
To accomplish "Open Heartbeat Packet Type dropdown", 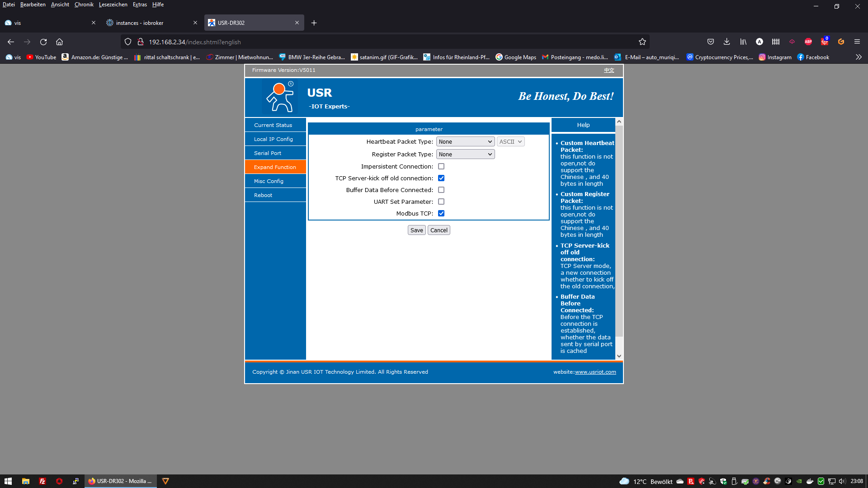I will 465,142.
